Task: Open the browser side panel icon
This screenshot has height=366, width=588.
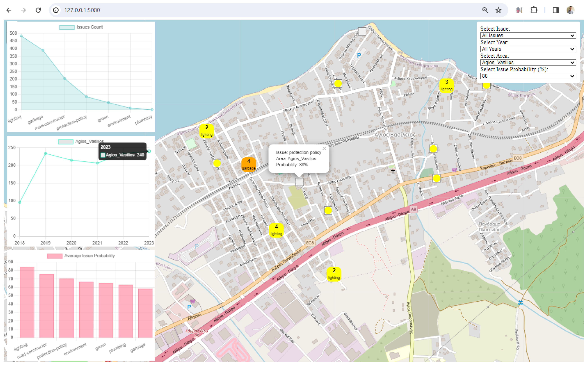Action: [556, 10]
